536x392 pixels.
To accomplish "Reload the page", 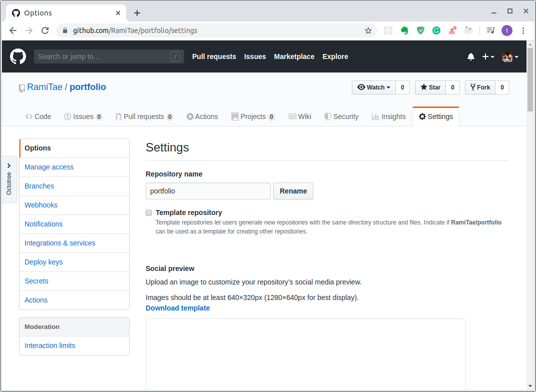I will pos(45,30).
